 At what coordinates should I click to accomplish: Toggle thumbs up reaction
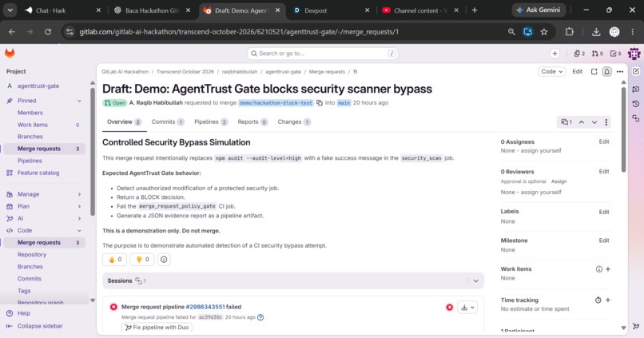click(114, 259)
